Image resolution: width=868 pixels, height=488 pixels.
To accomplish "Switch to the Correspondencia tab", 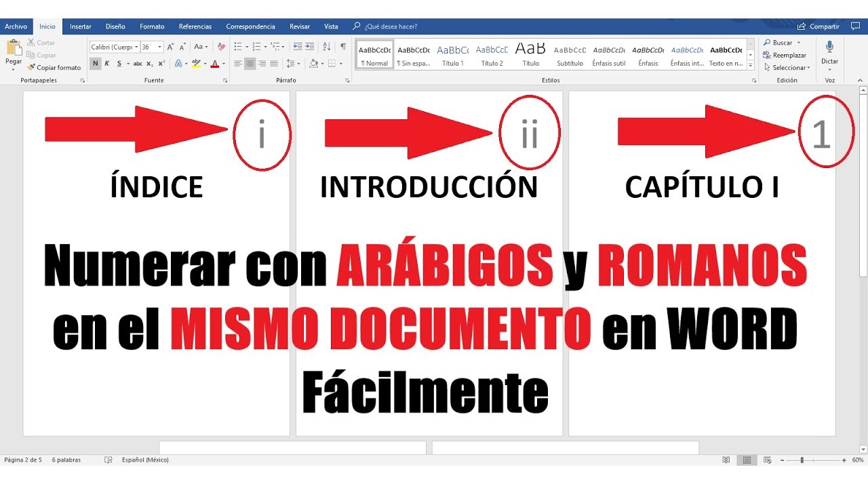I will coord(251,26).
